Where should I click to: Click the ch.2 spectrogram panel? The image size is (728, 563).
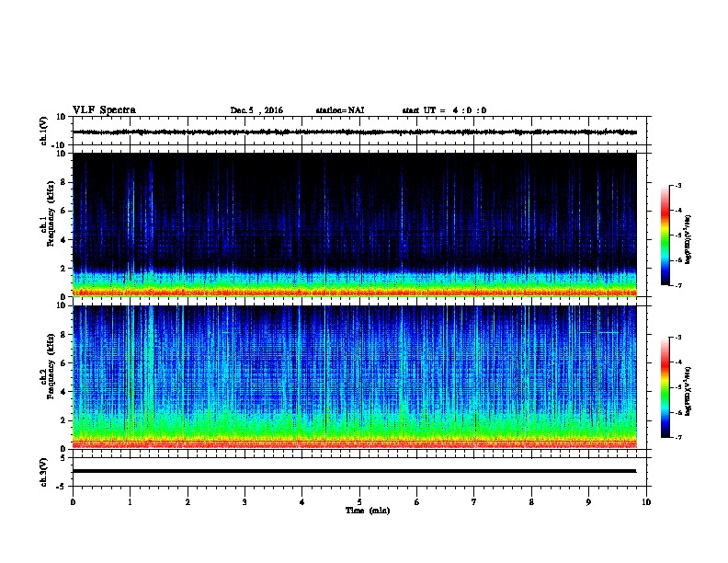[355, 377]
